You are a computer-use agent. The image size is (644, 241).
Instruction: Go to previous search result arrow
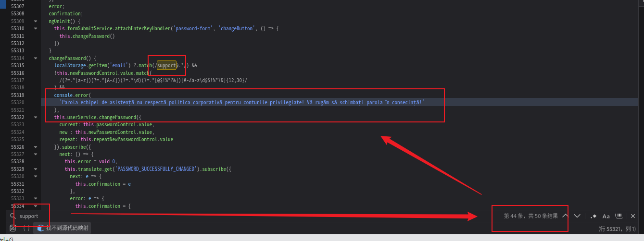566,216
